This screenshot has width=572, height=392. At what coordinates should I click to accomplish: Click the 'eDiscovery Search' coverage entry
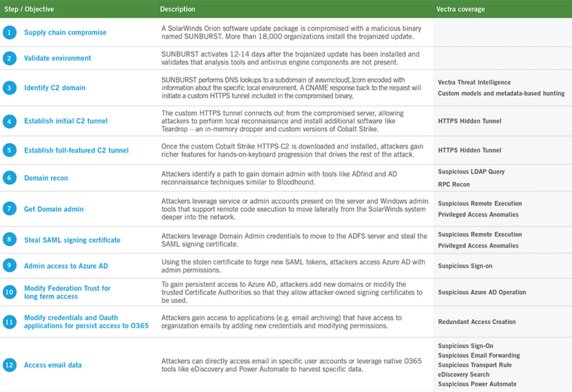coord(463,375)
